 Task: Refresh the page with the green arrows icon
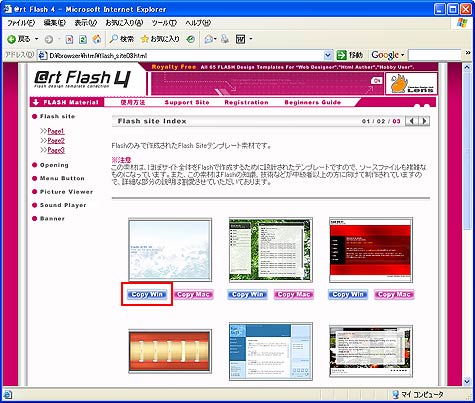click(x=83, y=40)
